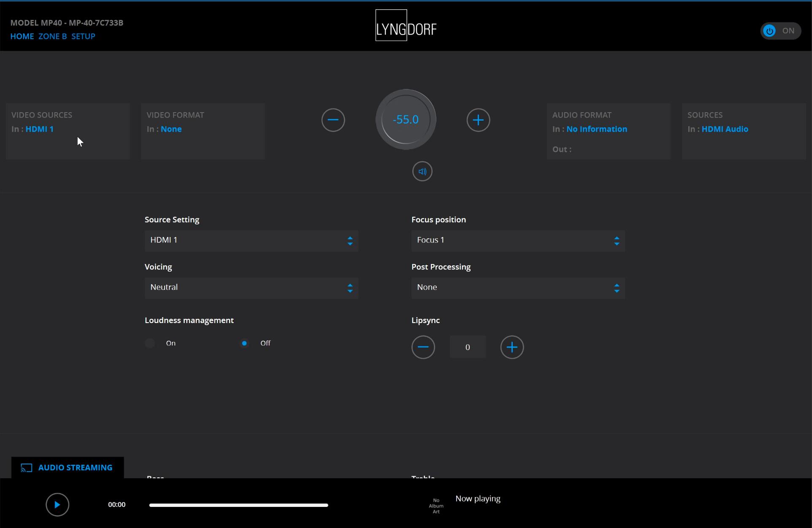Open the Focus position dropdown
Image resolution: width=812 pixels, height=528 pixels.
(518, 240)
